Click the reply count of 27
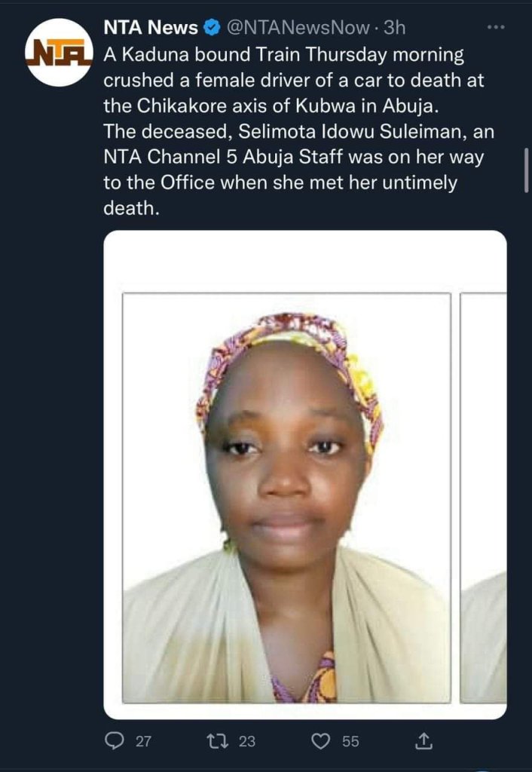The image size is (532, 772). [143, 742]
